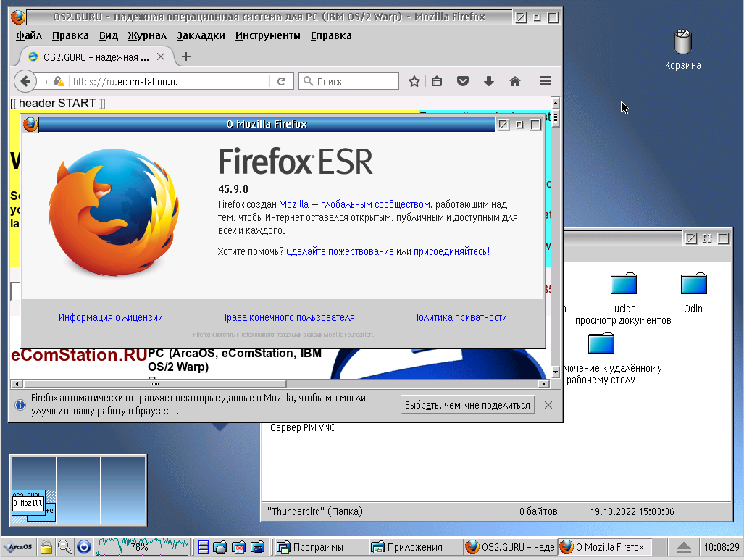Click the info icon in notification bar
Viewport: 744px width, 560px height.
pos(20,405)
